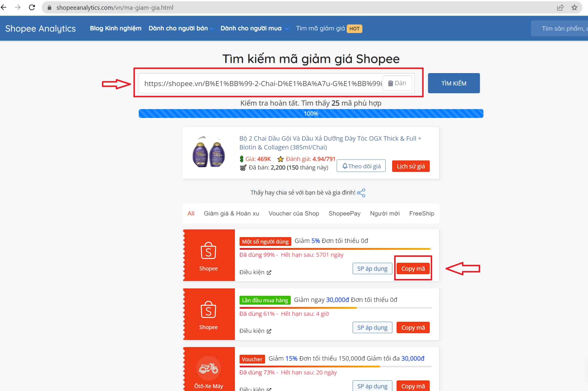Image resolution: width=588 pixels, height=391 pixels.
Task: Click the bookmark star icon
Action: coord(574,7)
